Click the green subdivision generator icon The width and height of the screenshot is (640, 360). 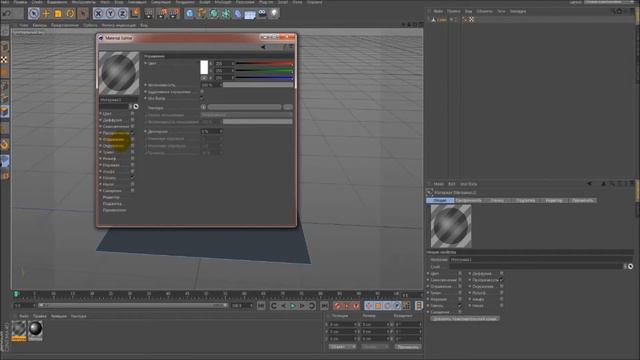click(213, 13)
